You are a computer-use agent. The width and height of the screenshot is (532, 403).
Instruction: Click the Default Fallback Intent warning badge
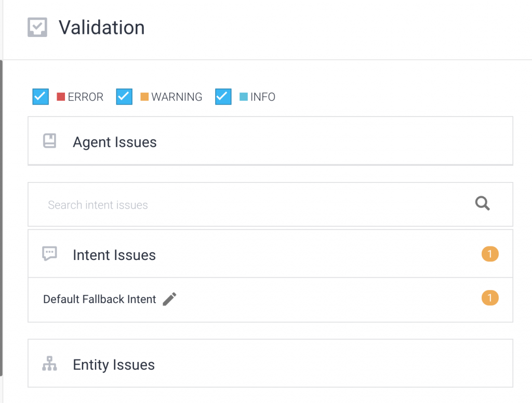(x=490, y=298)
